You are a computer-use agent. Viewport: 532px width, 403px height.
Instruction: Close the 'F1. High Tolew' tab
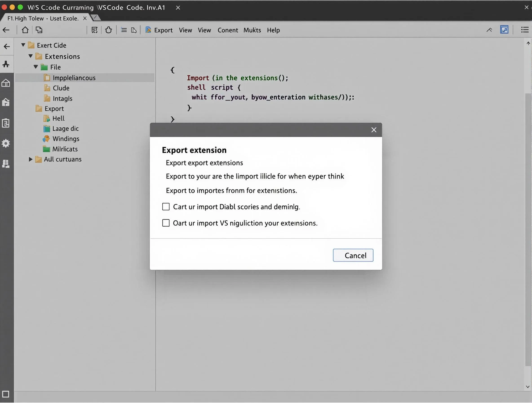pyautogui.click(x=85, y=18)
